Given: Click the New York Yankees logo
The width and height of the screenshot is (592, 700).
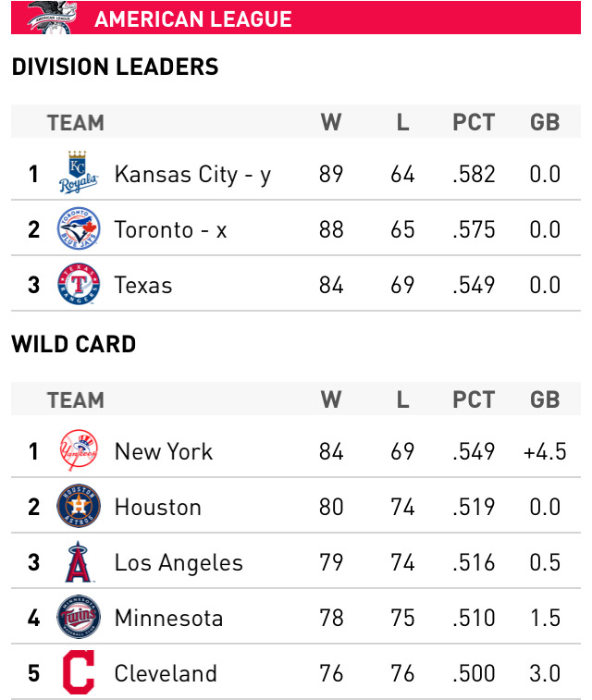Looking at the screenshot, I should (x=78, y=451).
